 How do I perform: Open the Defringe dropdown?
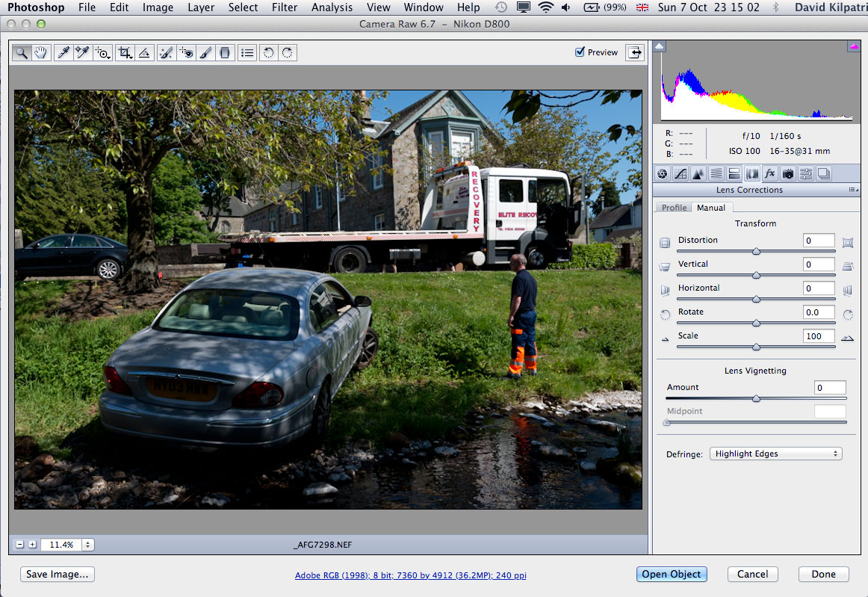pyautogui.click(x=775, y=454)
